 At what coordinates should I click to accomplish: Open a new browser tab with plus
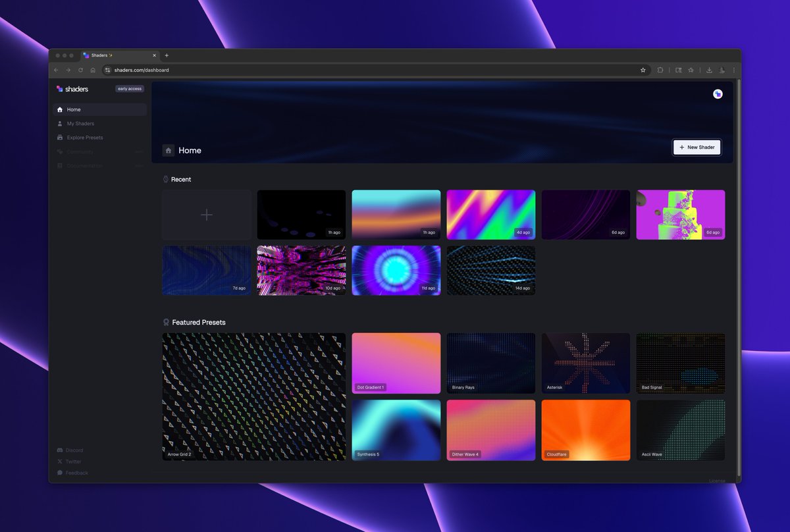[167, 55]
